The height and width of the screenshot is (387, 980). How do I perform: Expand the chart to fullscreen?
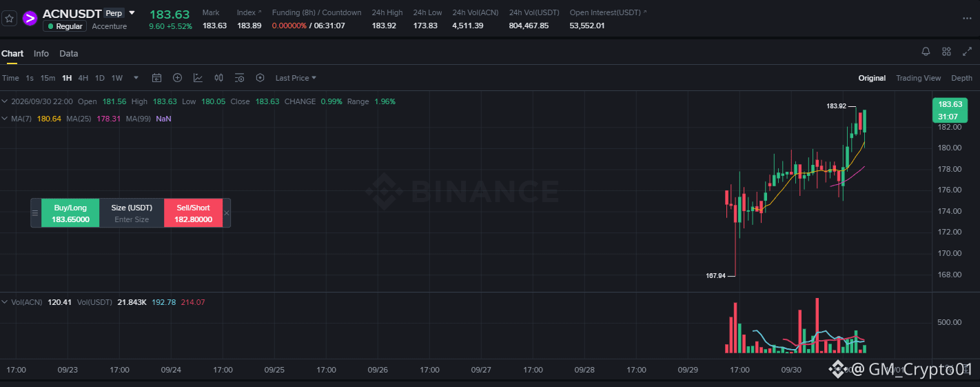967,52
